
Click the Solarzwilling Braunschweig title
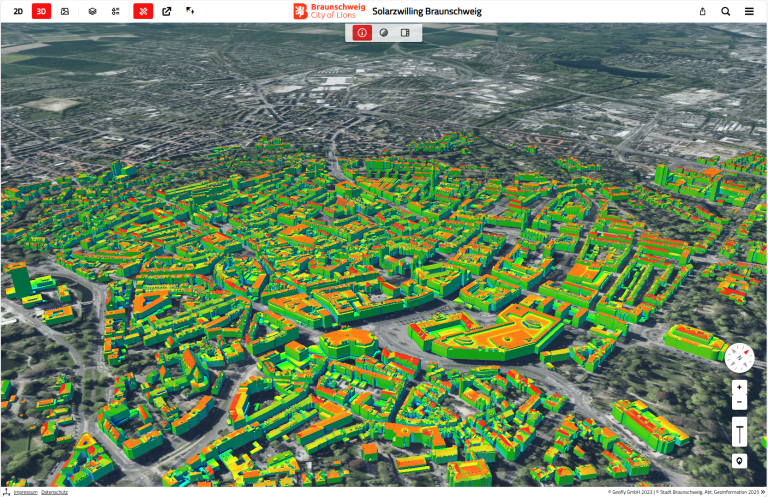point(427,11)
